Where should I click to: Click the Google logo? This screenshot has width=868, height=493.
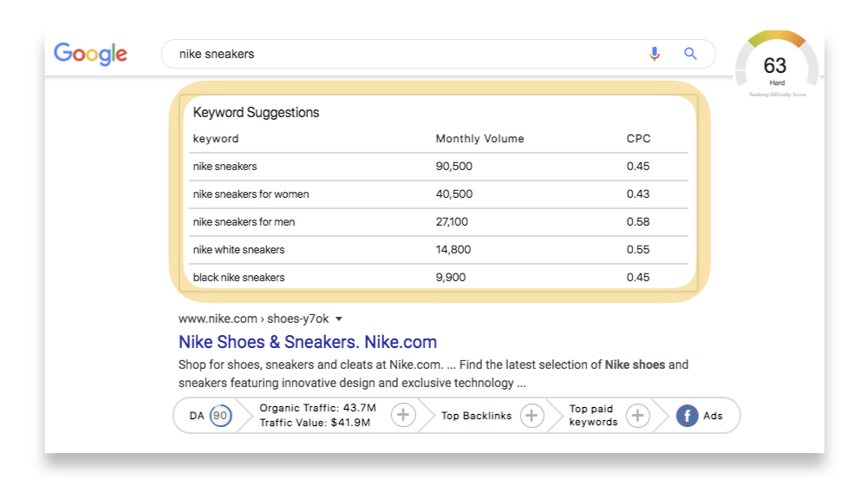point(90,54)
